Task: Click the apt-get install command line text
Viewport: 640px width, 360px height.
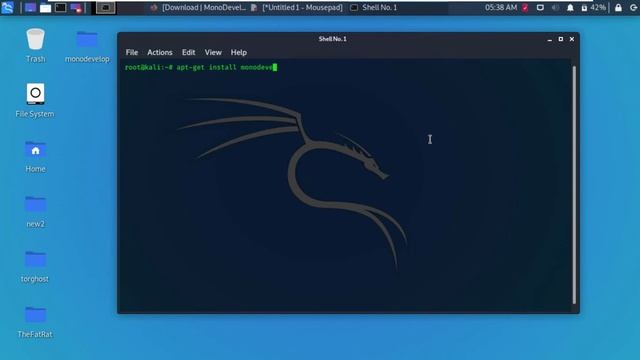Action: [x=224, y=67]
